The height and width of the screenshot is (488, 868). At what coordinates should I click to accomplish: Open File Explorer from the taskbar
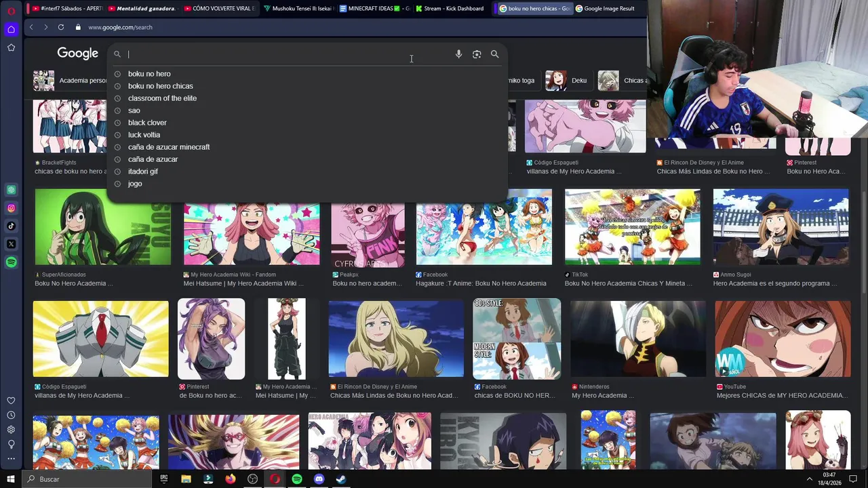coord(186,479)
